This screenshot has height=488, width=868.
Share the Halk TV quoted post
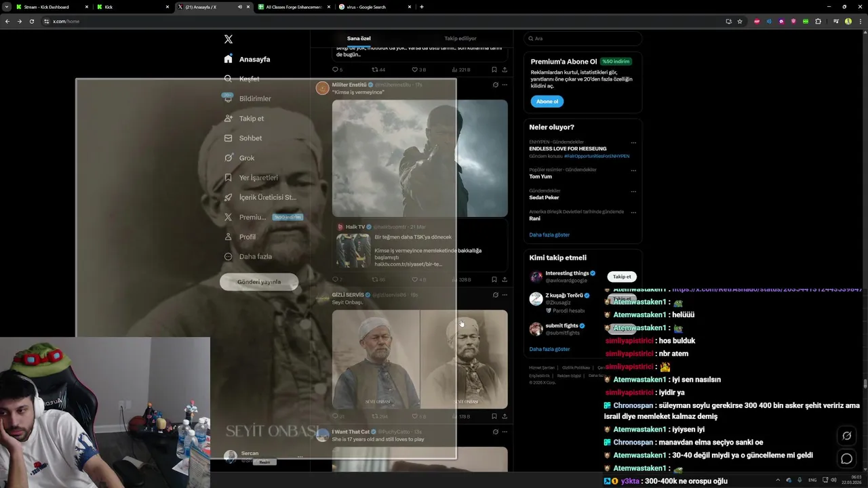pyautogui.click(x=505, y=279)
